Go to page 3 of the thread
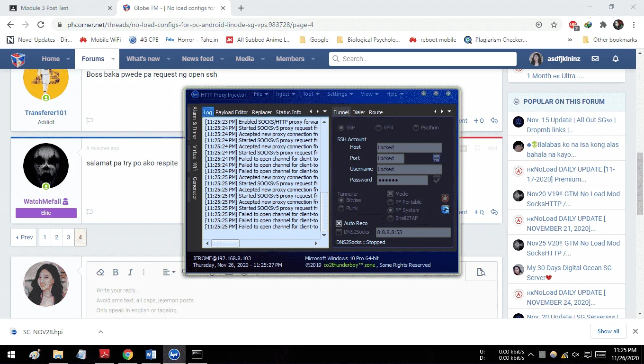This screenshot has width=644, height=364. [68, 237]
